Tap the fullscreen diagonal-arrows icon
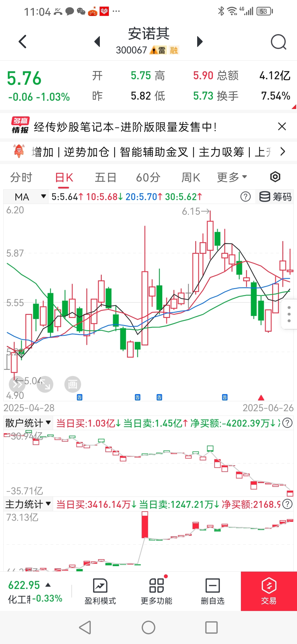The image size is (297, 644). click(45, 384)
